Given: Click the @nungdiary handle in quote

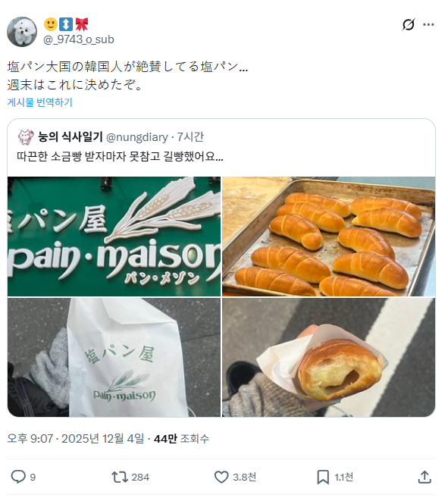Looking at the screenshot, I should click(137, 137).
